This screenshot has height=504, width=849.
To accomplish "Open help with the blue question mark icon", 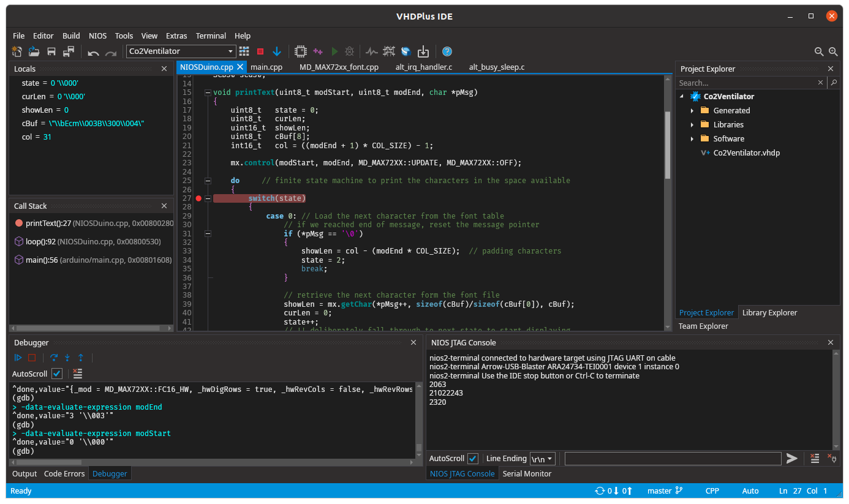I will pyautogui.click(x=447, y=51).
